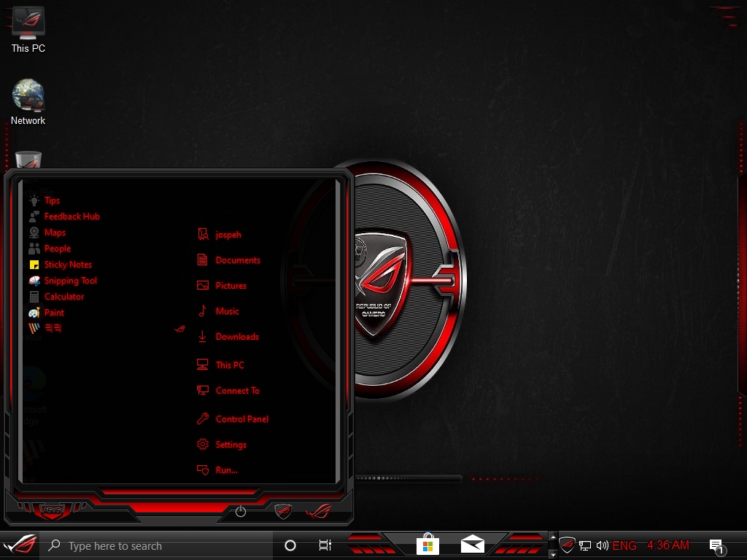Focus the Type here to search box

pyautogui.click(x=156, y=545)
